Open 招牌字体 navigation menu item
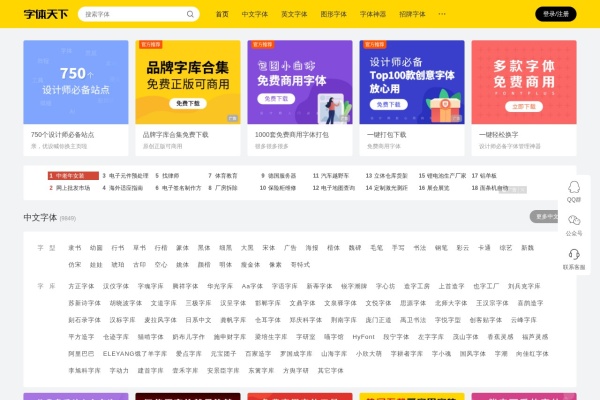The height and width of the screenshot is (400, 600). (412, 14)
